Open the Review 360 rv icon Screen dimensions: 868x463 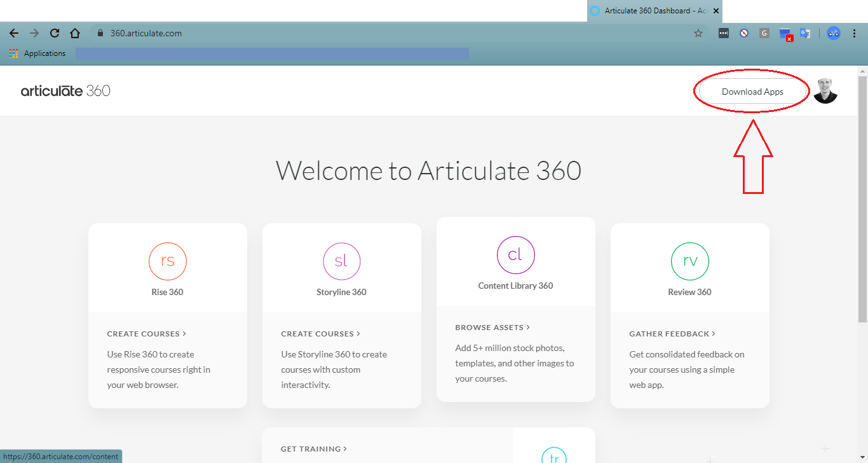pos(690,261)
